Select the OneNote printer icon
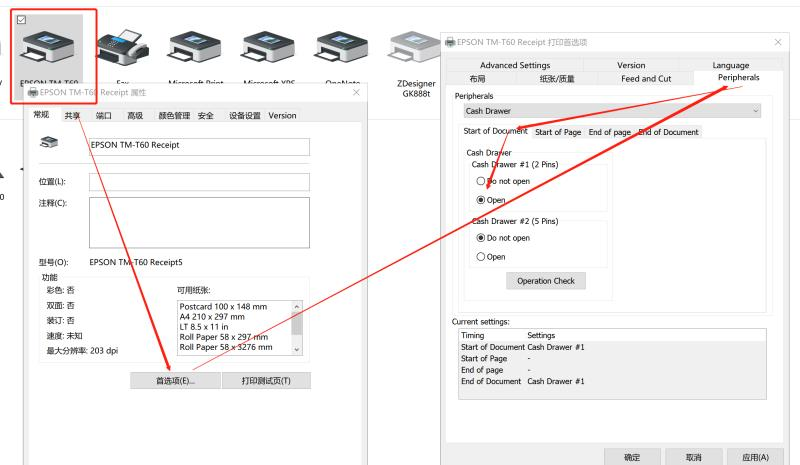The image size is (800, 465). [x=342, y=47]
